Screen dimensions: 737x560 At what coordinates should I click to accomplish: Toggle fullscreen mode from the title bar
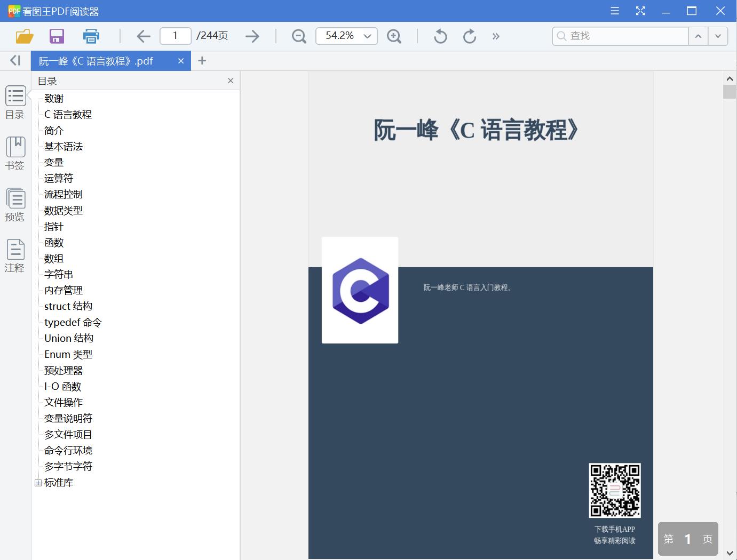[640, 11]
